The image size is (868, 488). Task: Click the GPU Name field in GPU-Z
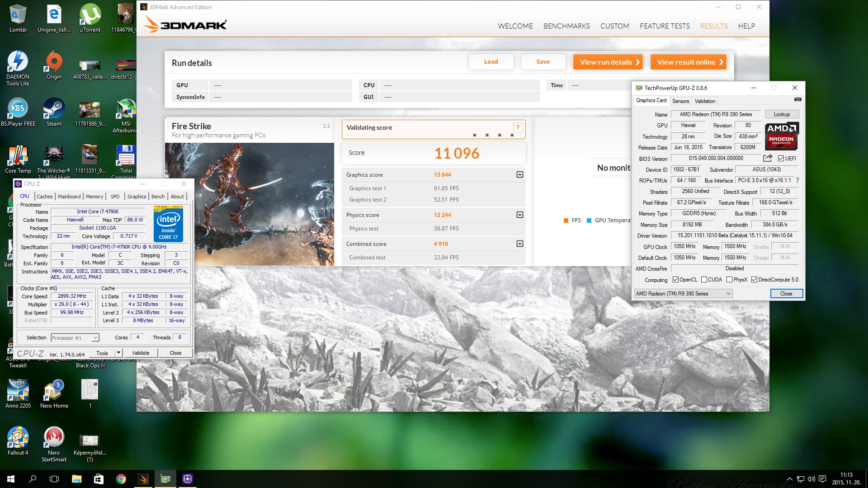[x=716, y=114]
